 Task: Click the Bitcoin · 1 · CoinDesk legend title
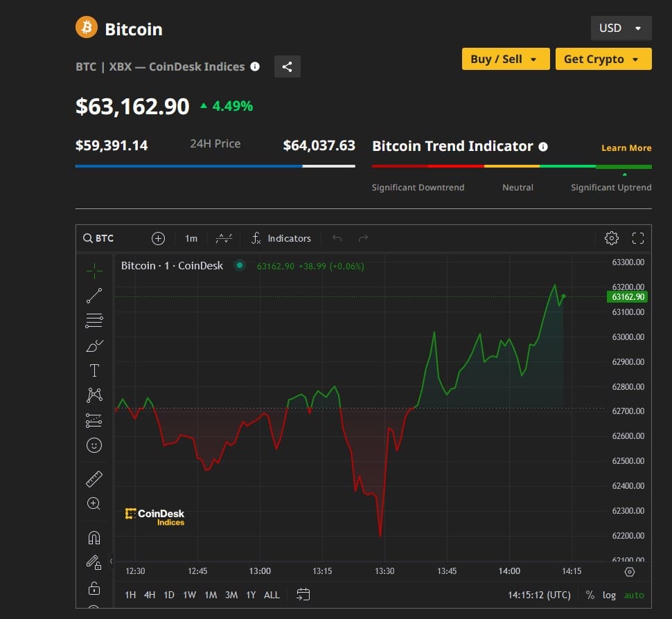[172, 266]
